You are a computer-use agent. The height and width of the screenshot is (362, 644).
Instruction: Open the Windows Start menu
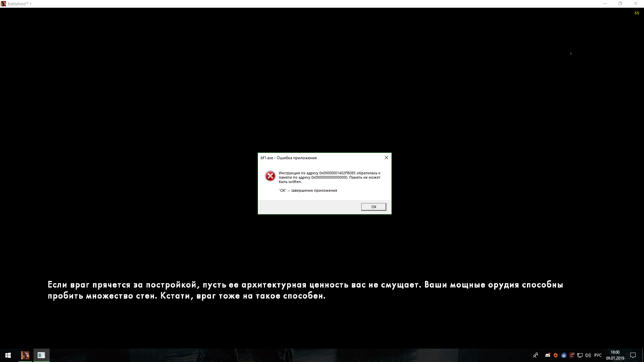coord(8,355)
